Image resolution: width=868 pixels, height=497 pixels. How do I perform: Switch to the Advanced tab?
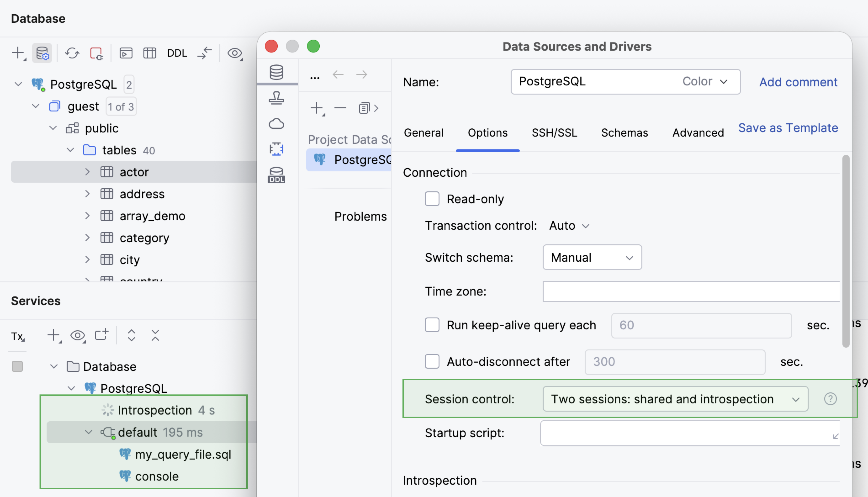[x=698, y=132]
